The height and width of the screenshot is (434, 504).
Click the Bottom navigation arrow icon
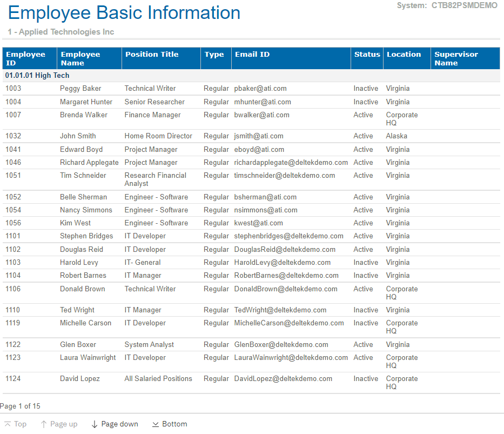point(156,424)
